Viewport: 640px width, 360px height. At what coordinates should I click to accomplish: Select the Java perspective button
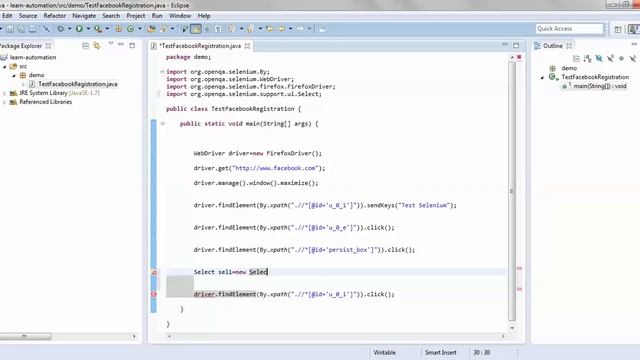pyautogui.click(x=633, y=29)
